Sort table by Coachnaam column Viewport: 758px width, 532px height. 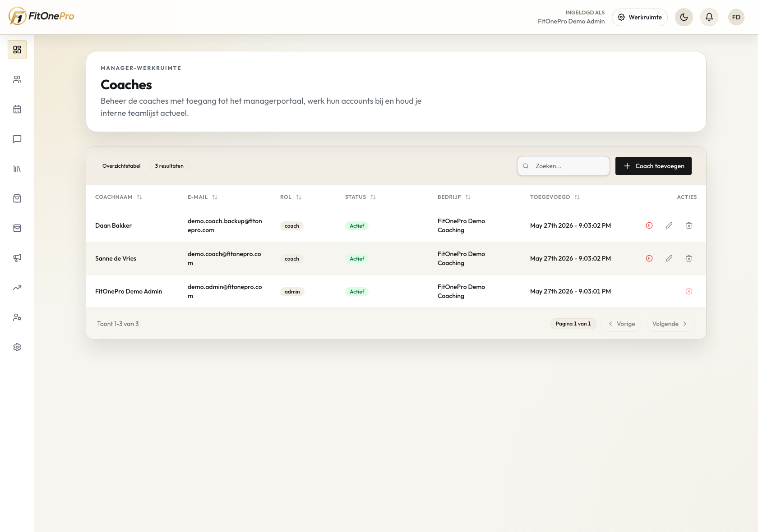click(119, 197)
